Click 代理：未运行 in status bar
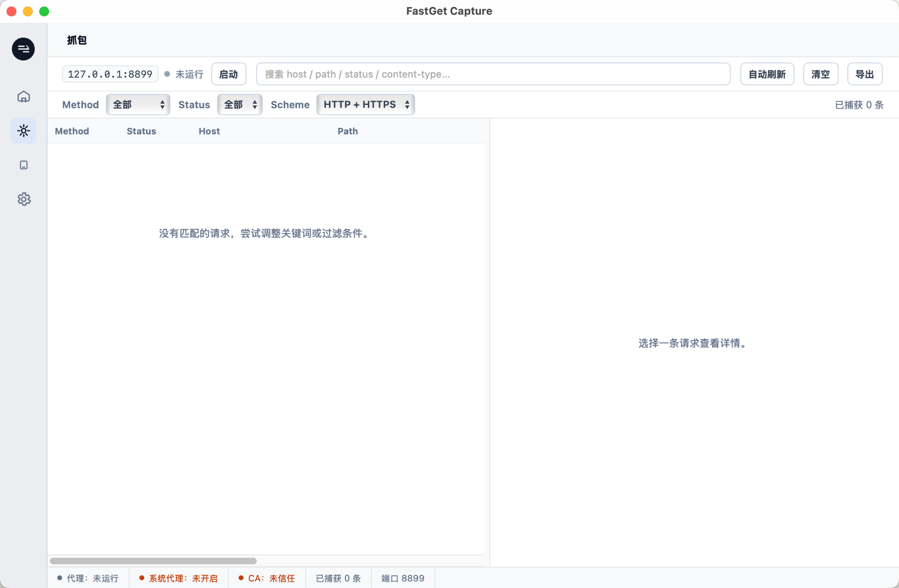The width and height of the screenshot is (899, 588). point(88,579)
